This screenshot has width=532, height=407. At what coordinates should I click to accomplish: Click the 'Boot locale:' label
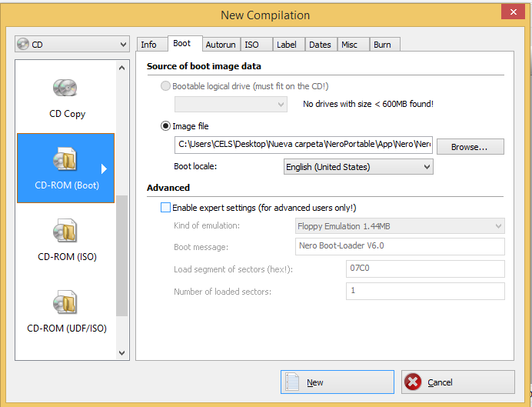click(x=195, y=166)
